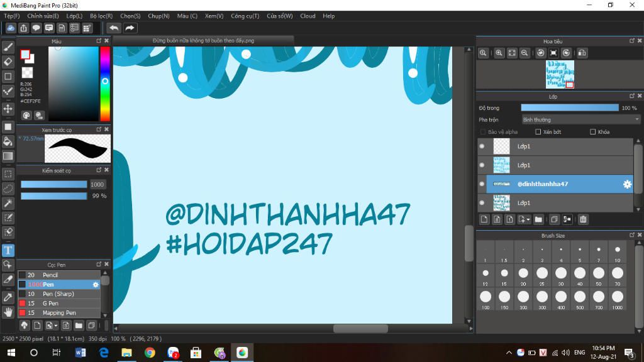Open Microsoft Word from taskbar
This screenshot has width=644, height=362.
coord(80,353)
